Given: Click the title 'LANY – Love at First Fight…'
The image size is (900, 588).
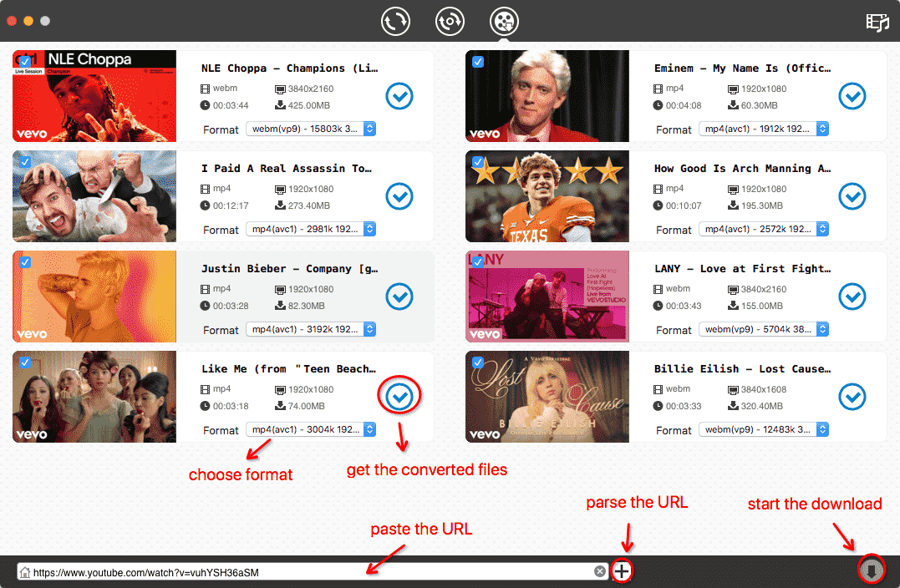Looking at the screenshot, I should coord(743,268).
